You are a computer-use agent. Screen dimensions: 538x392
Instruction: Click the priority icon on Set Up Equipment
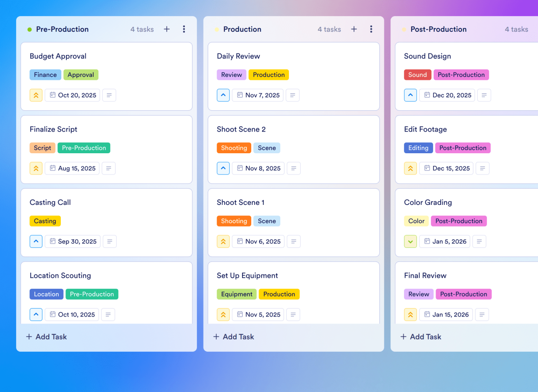click(x=223, y=314)
